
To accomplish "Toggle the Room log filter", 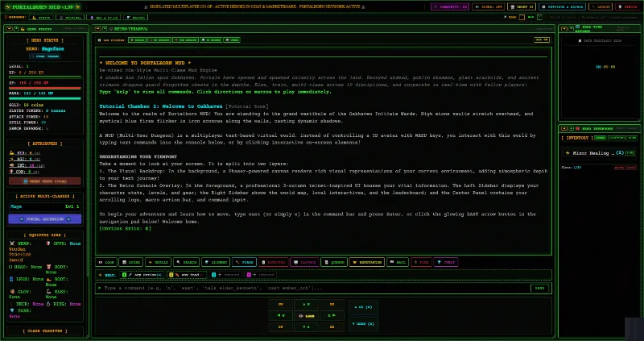I will 137,40.
